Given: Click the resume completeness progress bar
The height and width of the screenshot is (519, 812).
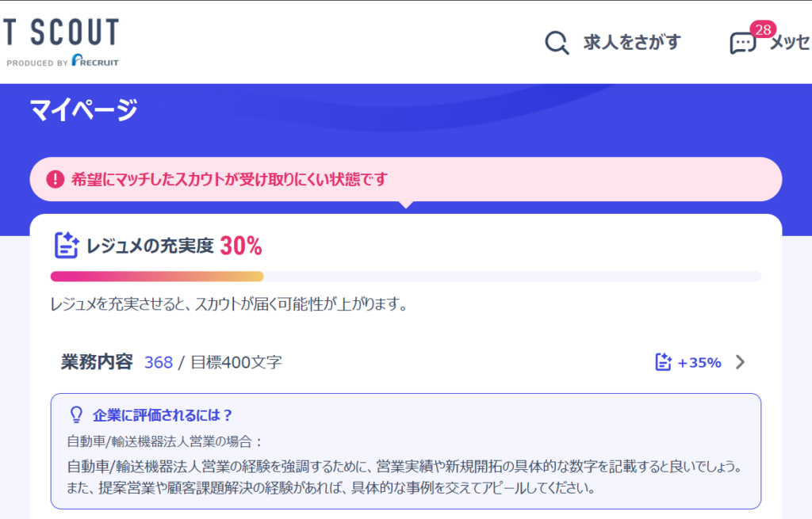Looking at the screenshot, I should pyautogui.click(x=405, y=277).
